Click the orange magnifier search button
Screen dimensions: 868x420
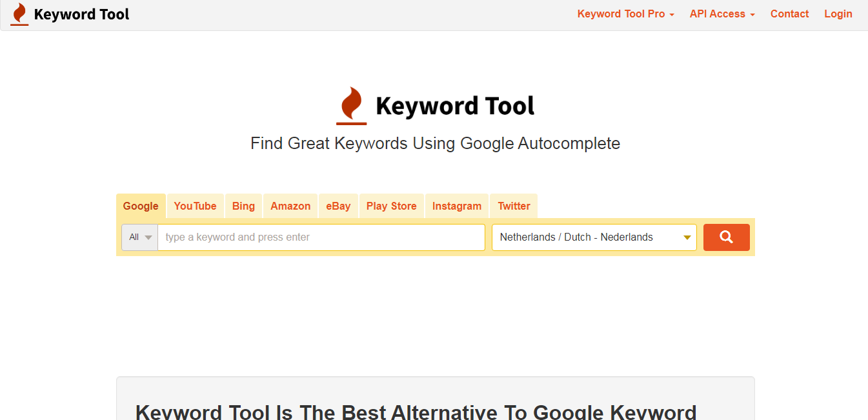[x=726, y=237]
